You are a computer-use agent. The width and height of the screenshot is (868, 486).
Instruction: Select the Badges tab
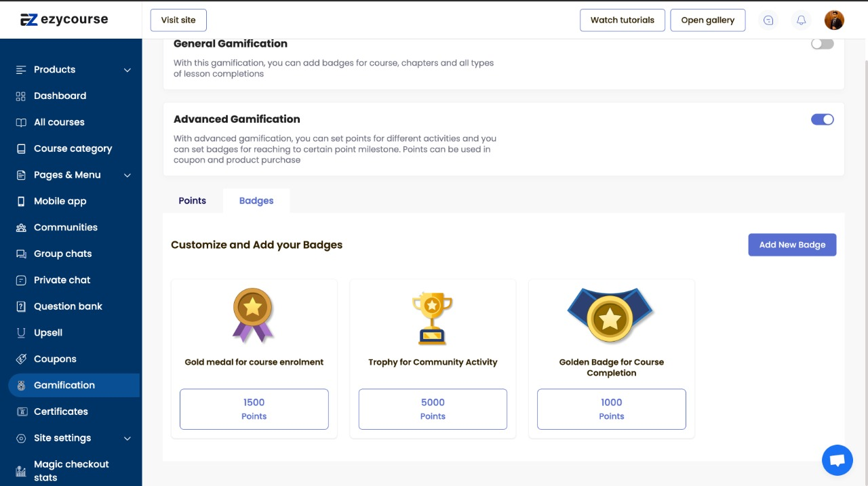tap(256, 201)
